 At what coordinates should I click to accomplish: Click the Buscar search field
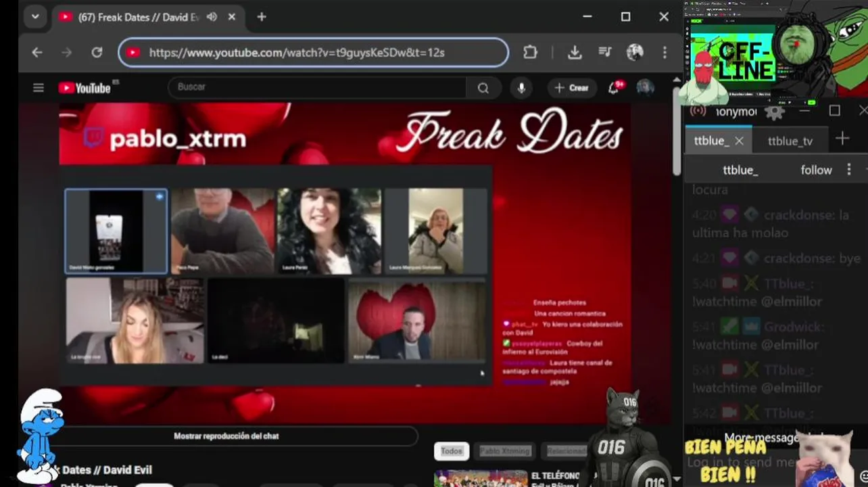[x=316, y=87]
